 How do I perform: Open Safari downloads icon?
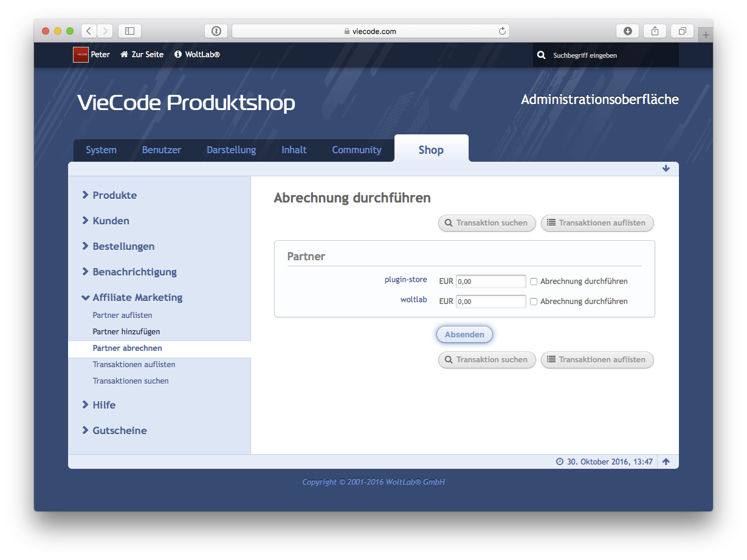click(x=627, y=31)
